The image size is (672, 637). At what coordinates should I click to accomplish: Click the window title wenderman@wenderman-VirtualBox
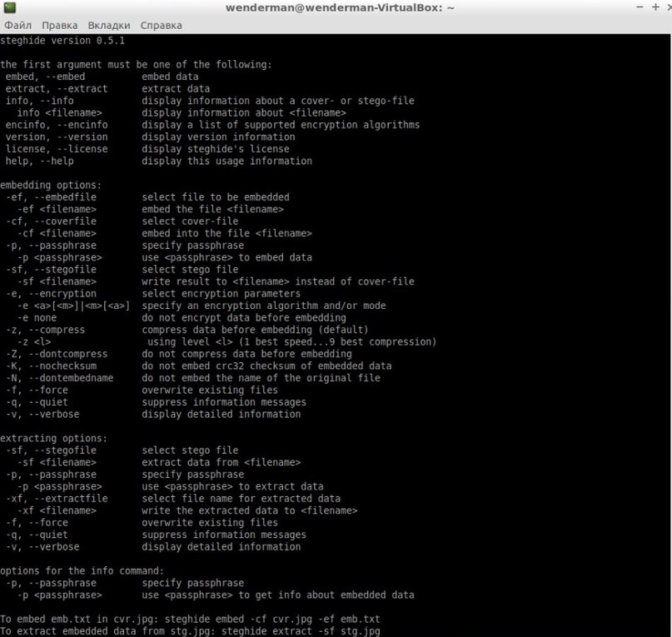(340, 7)
